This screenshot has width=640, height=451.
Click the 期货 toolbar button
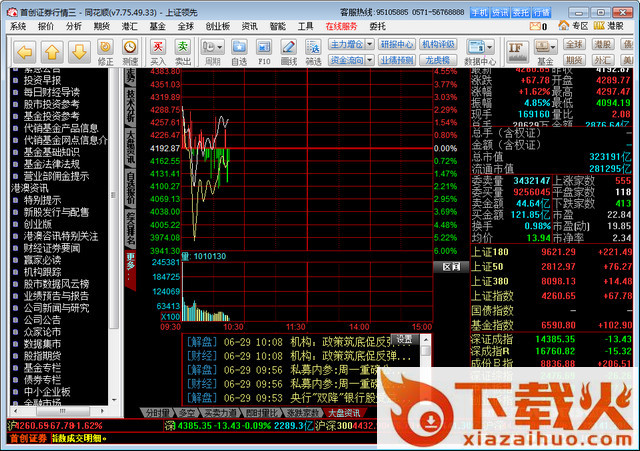point(574,60)
